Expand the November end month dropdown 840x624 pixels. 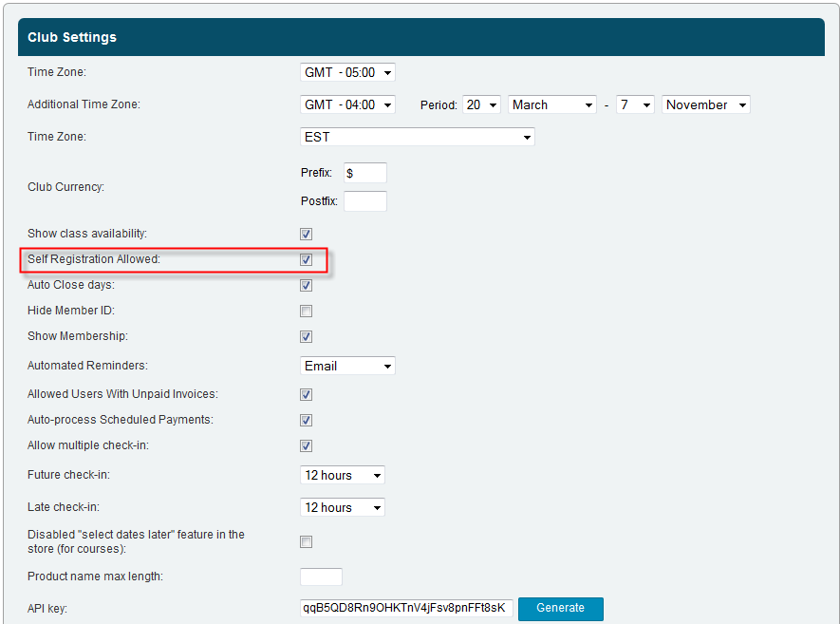click(x=705, y=104)
